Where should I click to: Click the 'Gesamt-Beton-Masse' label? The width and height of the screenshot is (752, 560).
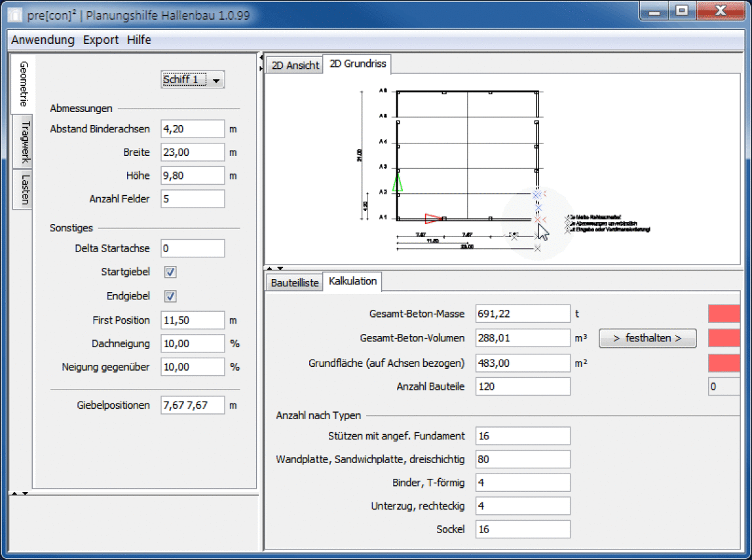417,314
